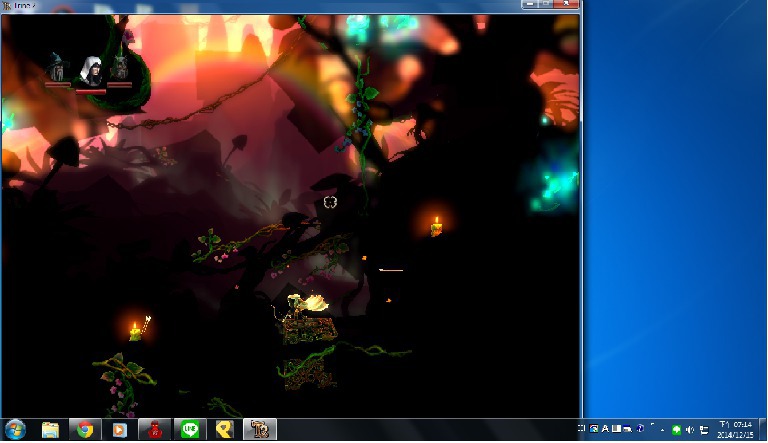Open the network status tray icon
The height and width of the screenshot is (443, 768).
[704, 430]
